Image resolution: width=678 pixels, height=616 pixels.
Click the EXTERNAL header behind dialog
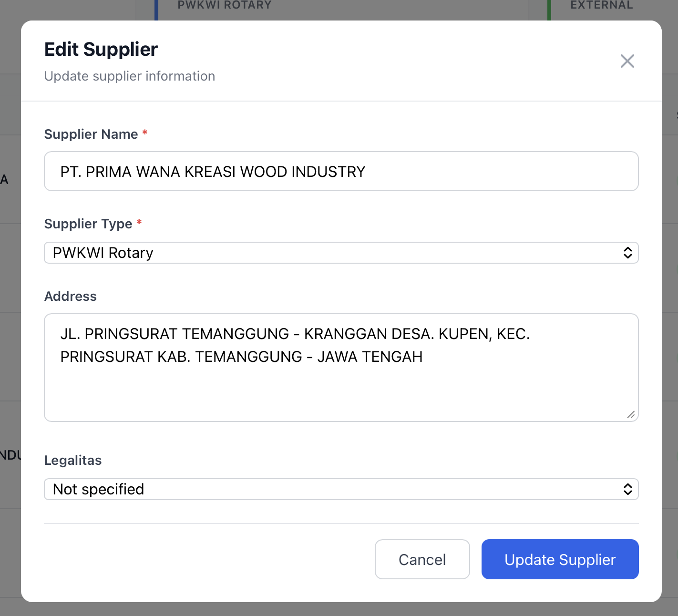point(601,6)
